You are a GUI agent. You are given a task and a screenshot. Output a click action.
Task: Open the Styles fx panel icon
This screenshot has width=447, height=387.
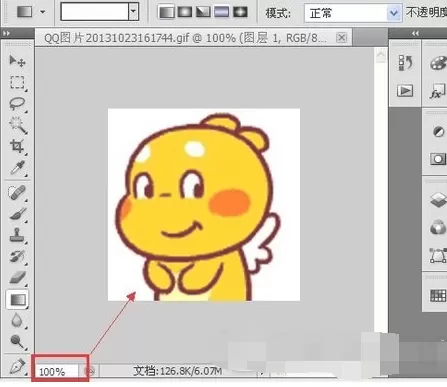click(437, 92)
